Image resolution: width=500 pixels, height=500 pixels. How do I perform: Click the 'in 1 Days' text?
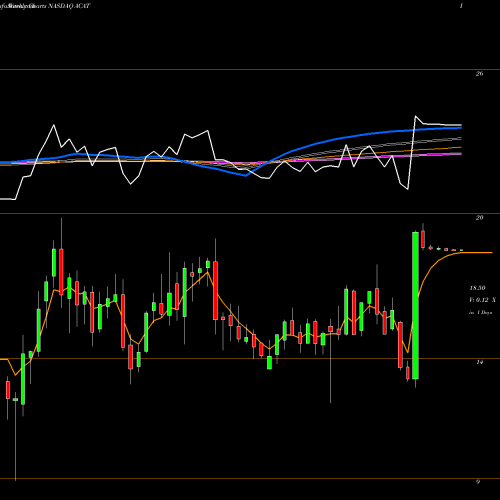coord(480,313)
